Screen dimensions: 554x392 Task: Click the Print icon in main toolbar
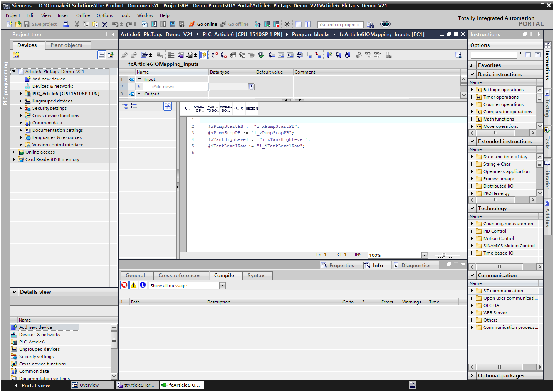click(66, 24)
